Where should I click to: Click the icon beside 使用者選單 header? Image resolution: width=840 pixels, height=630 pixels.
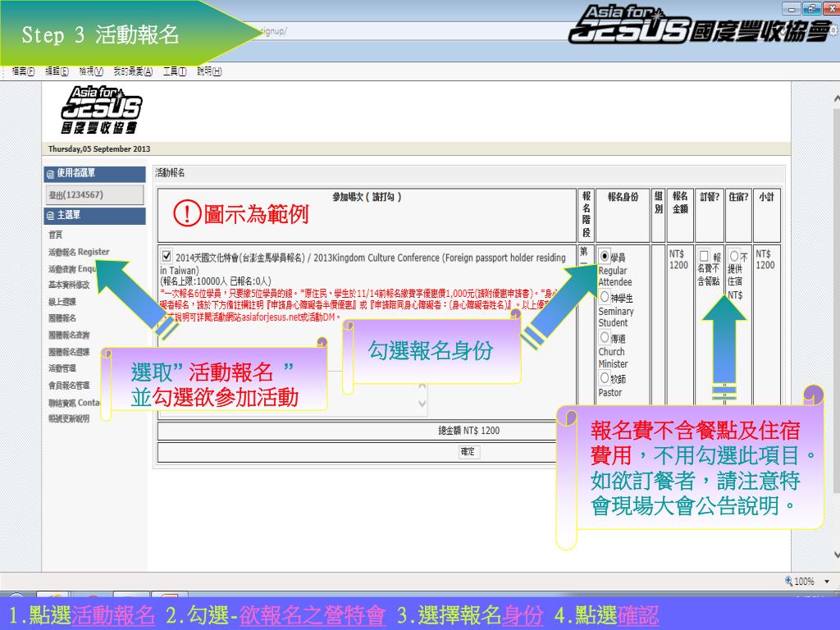[x=50, y=174]
